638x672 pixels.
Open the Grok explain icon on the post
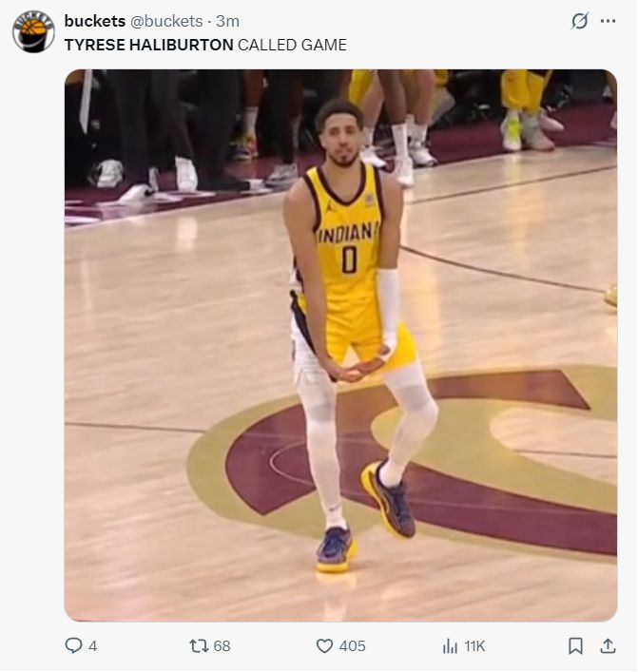click(x=579, y=21)
